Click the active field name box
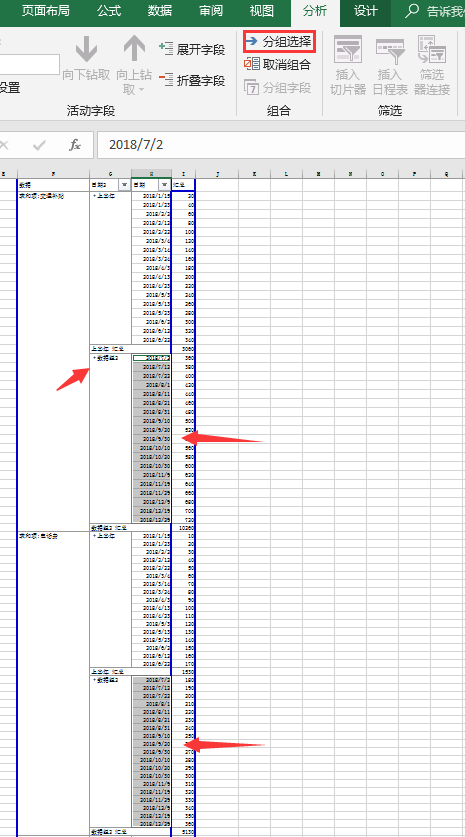 29,64
